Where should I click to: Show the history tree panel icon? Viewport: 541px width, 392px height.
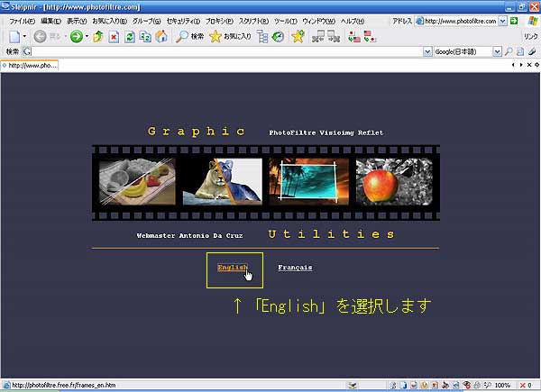(x=262, y=36)
